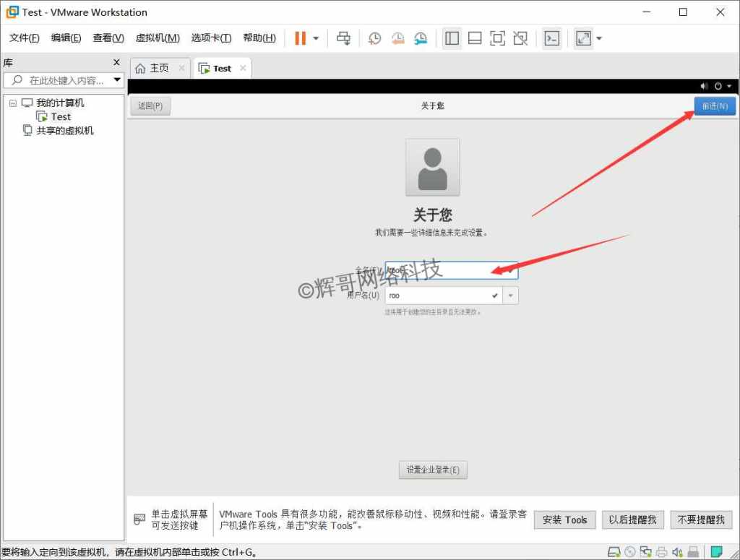Click the USB device status icon
740x560 pixels.
(693, 551)
